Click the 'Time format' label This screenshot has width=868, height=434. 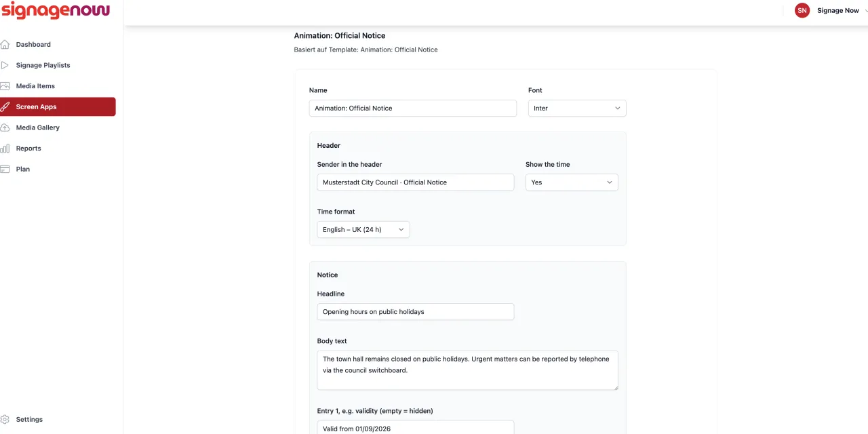(336, 212)
